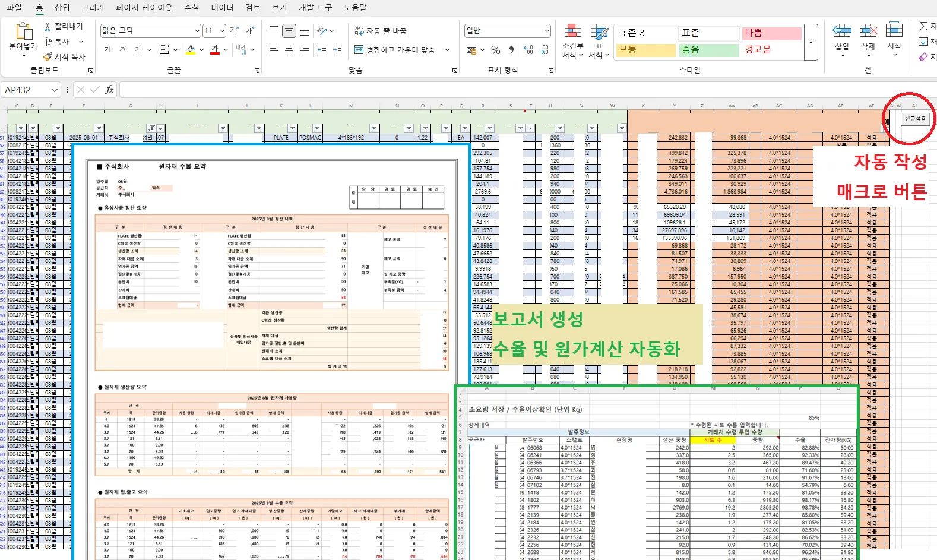Image resolution: width=937 pixels, height=560 pixels.
Task: Toggle italic formatting
Action: [x=123, y=50]
